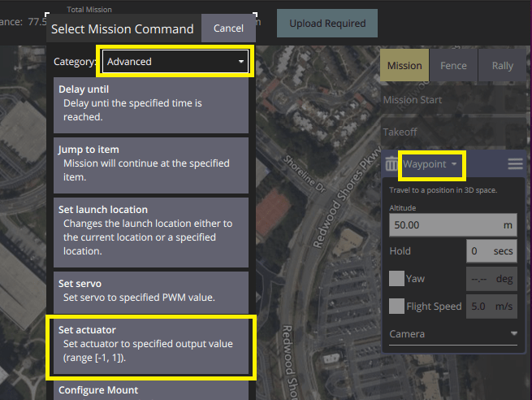Screen dimensions: 532x400
Task: Click the Altitude input field
Action: pos(452,224)
